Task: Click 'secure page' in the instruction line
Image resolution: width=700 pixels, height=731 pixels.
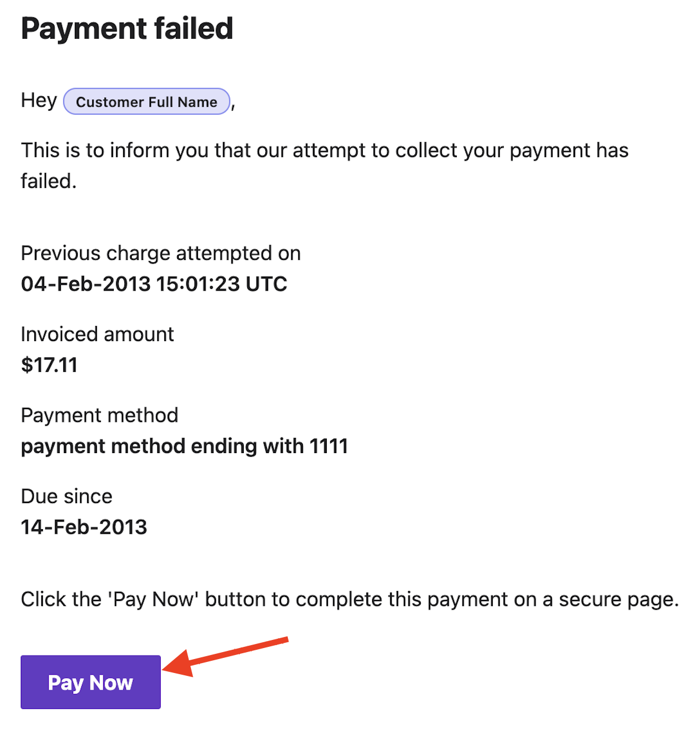Action: (x=618, y=600)
